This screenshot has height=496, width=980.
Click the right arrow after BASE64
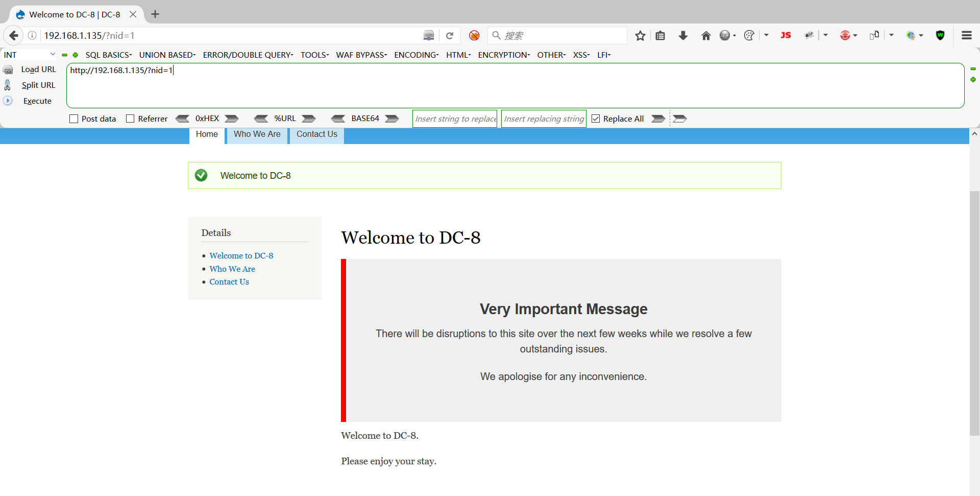click(x=392, y=119)
